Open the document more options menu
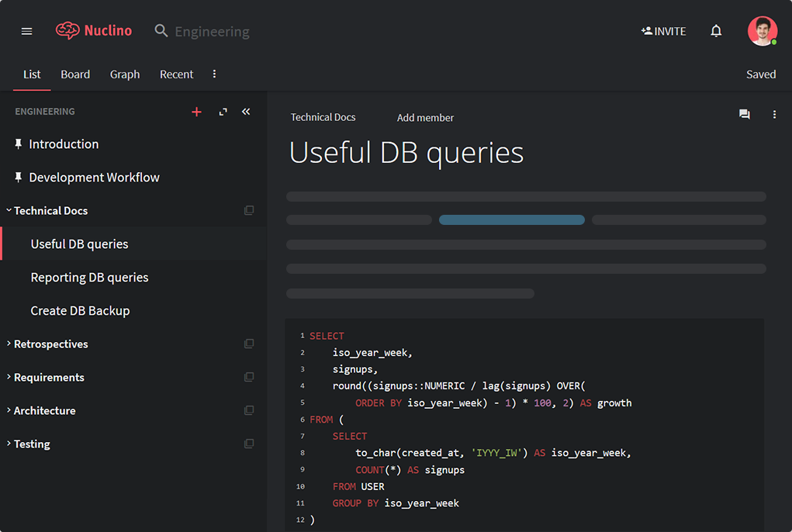The width and height of the screenshot is (792, 532). [x=774, y=115]
